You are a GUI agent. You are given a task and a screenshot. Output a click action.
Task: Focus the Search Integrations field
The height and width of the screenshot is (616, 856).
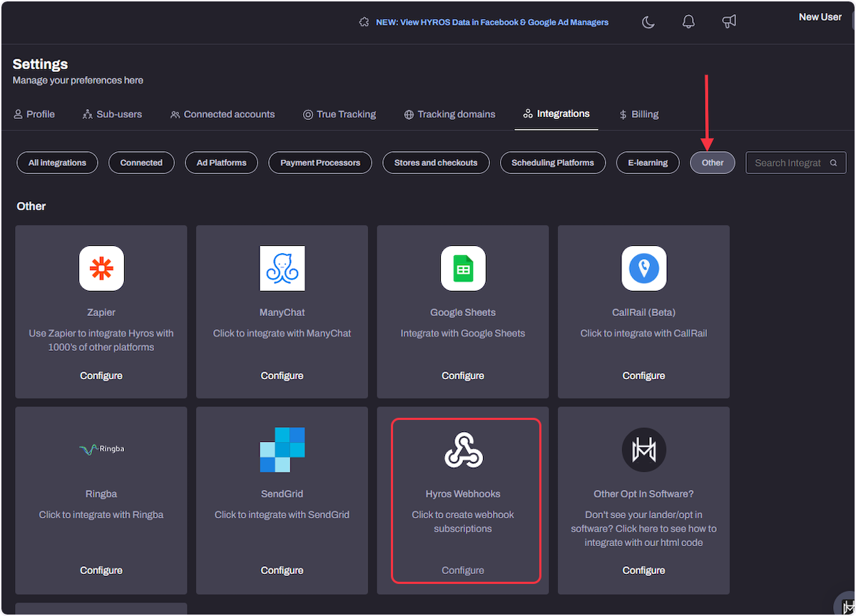pyautogui.click(x=795, y=163)
